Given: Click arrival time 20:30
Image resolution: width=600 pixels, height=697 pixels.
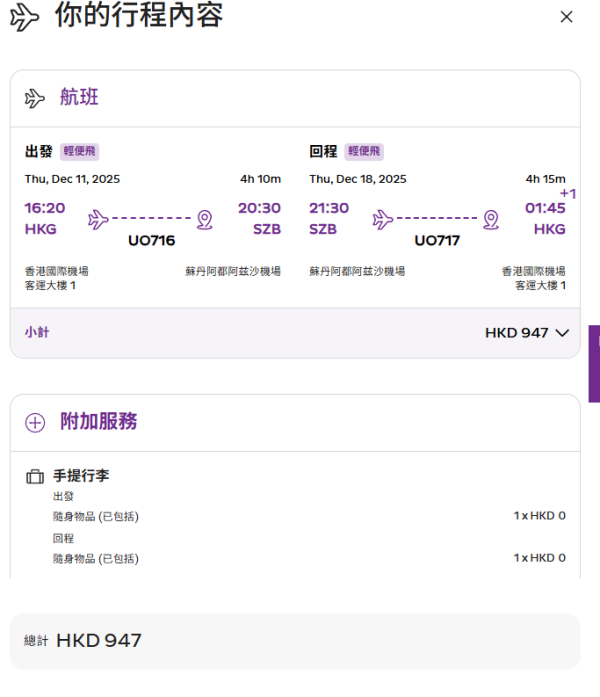Looking at the screenshot, I should coord(260,208).
